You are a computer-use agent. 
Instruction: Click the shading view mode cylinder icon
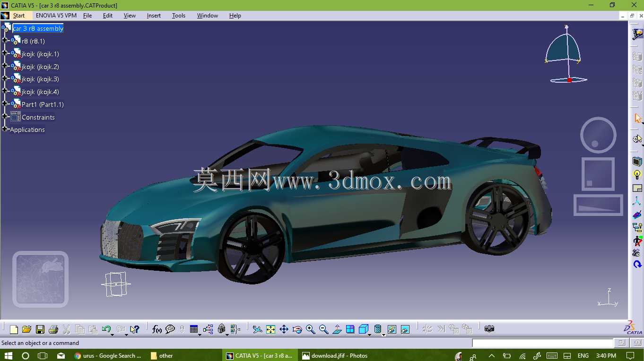[x=377, y=329]
